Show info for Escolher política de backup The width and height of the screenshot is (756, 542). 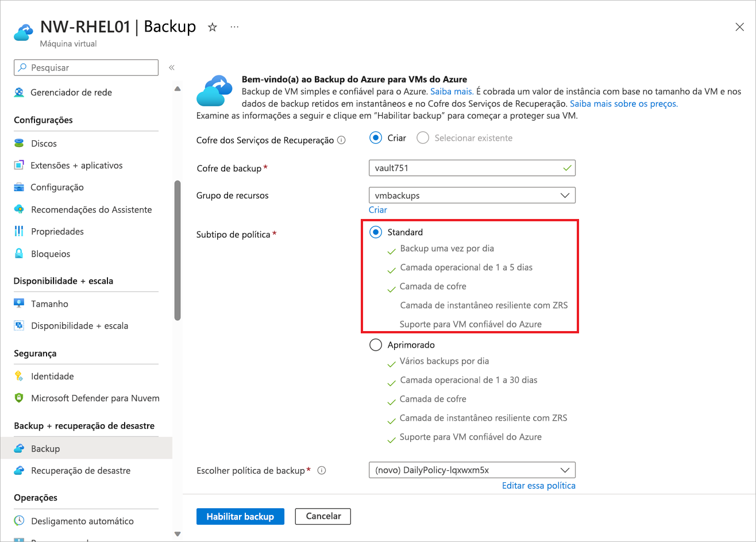coord(322,470)
